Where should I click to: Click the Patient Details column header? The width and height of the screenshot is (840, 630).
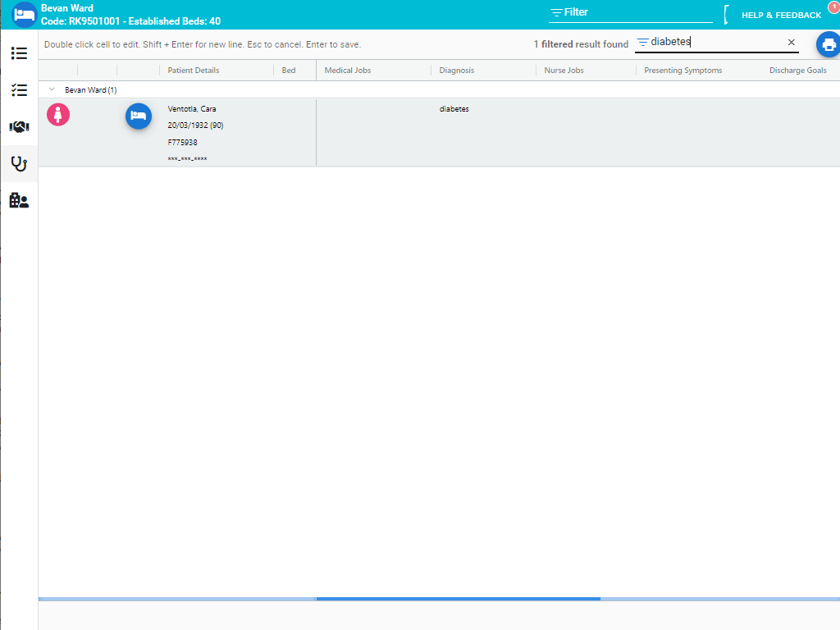(x=194, y=71)
